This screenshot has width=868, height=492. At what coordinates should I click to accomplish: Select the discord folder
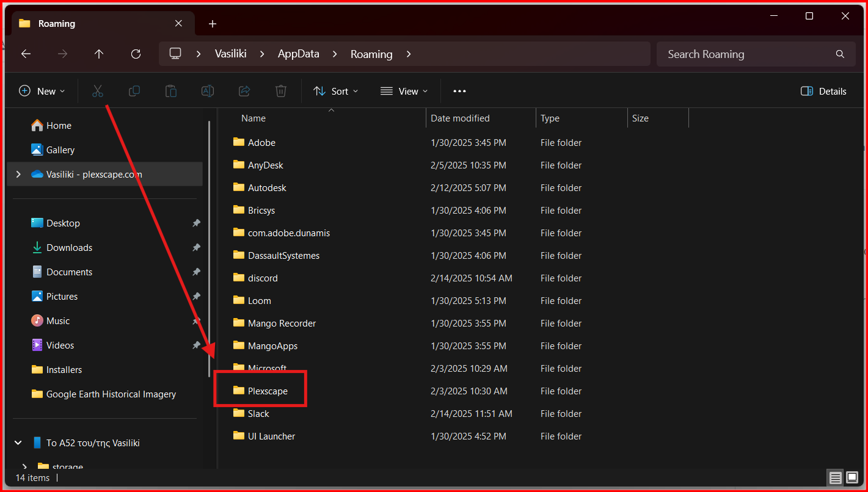[x=255, y=278]
